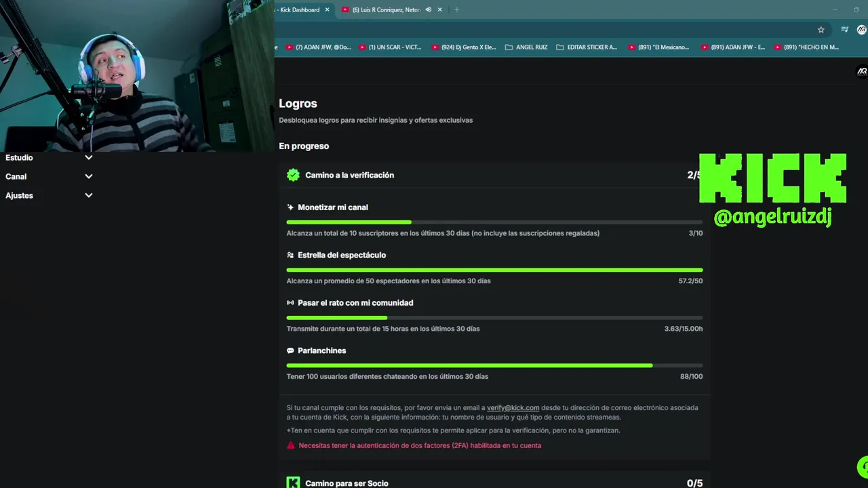Open the HECHO EN M... bookmark

click(x=806, y=47)
